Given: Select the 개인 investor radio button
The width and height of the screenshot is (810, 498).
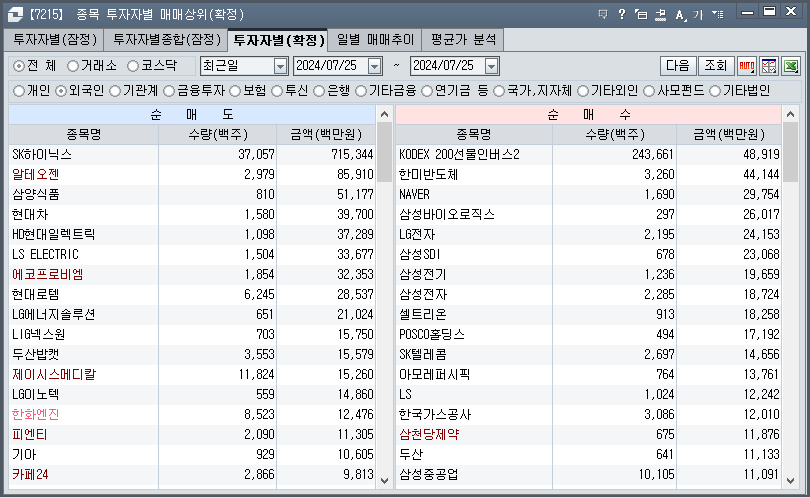Looking at the screenshot, I should coord(19,91).
